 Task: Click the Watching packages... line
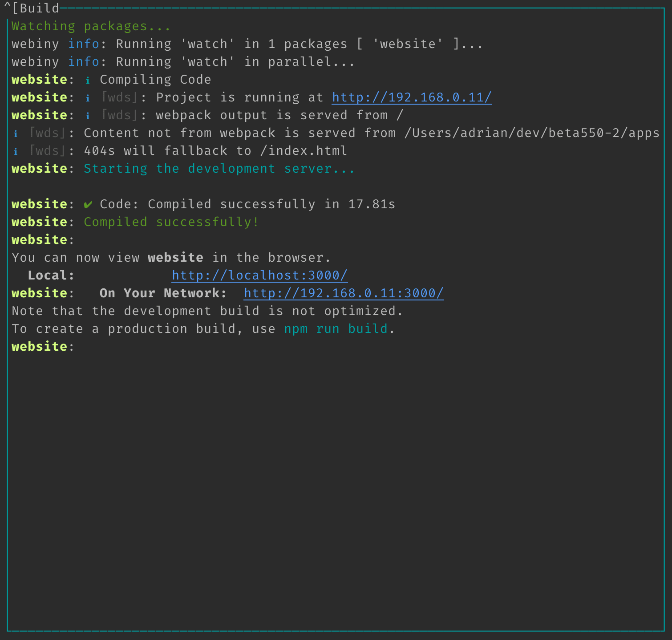[x=91, y=26]
